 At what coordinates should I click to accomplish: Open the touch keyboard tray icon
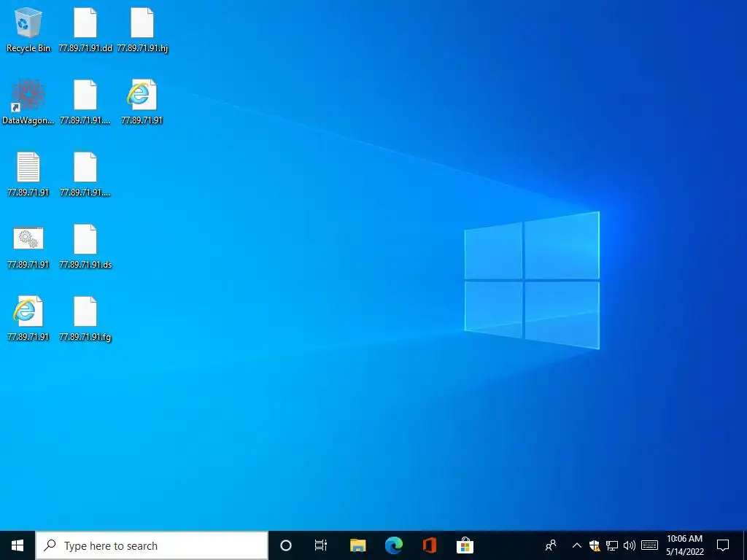649,545
